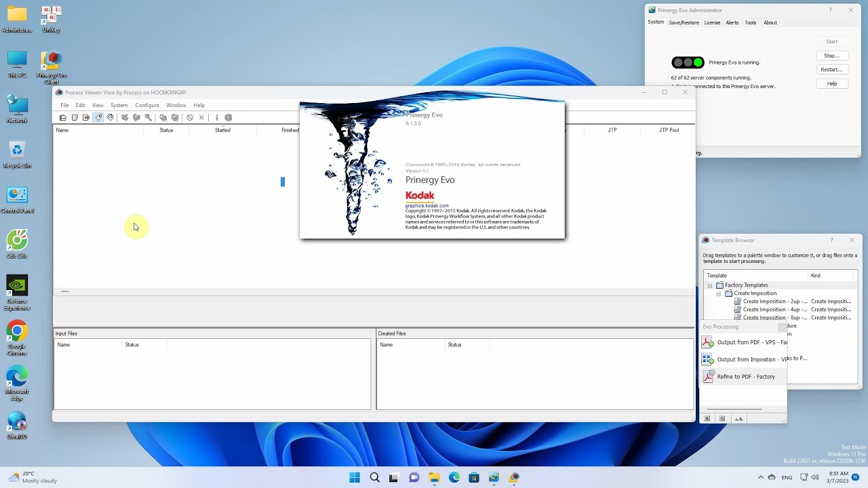
Task: Click the X delete icon in the toolbar
Action: (201, 118)
